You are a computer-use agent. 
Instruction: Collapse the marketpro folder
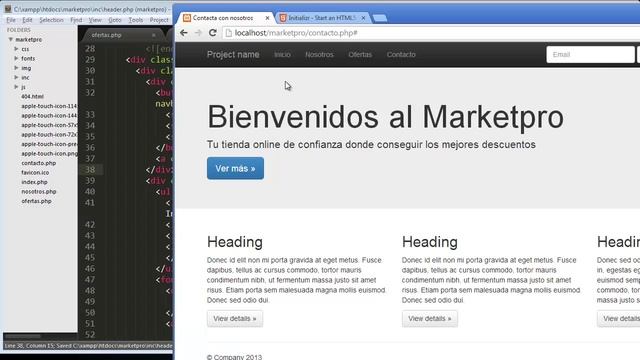pos(11,40)
